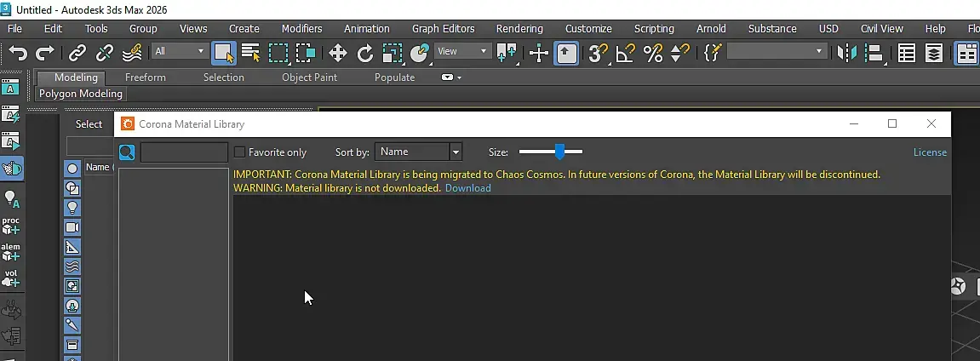
Task: Enable the Favorite only checkbox
Action: [x=239, y=152]
